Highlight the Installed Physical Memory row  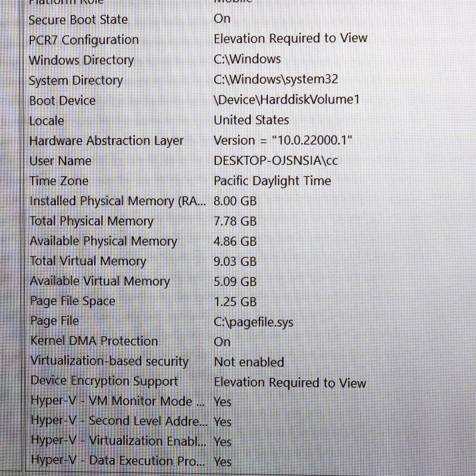[x=117, y=201]
